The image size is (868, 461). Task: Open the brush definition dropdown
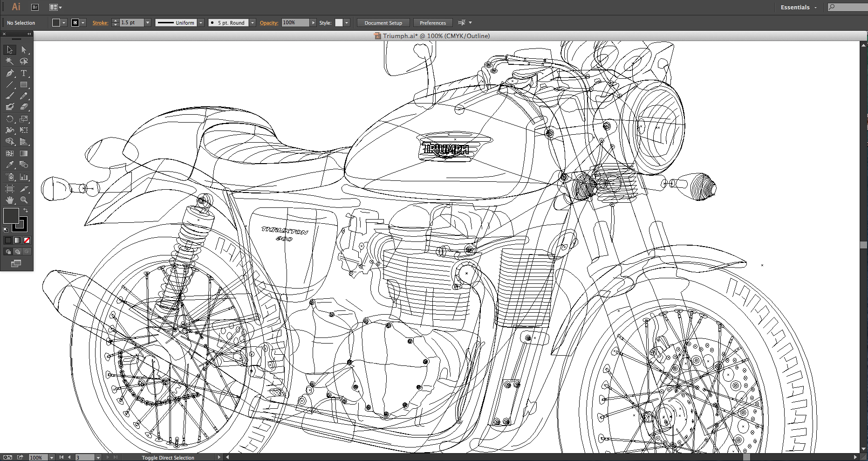point(252,22)
